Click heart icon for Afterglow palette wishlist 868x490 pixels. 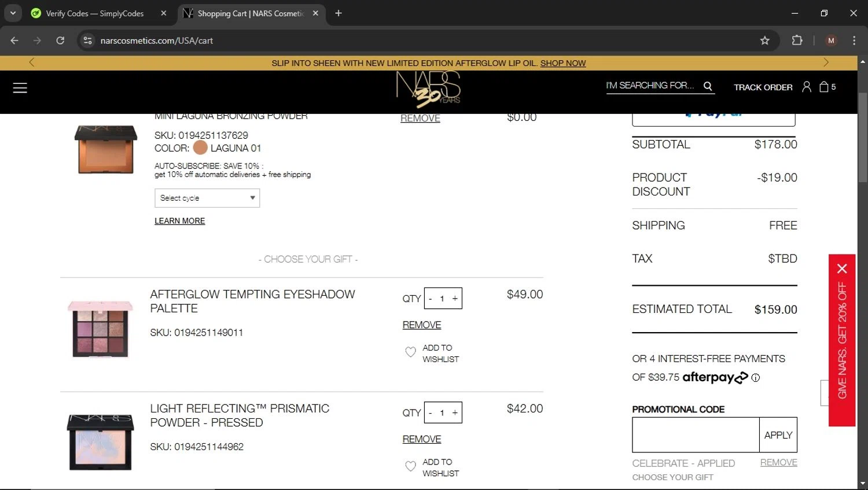click(410, 352)
